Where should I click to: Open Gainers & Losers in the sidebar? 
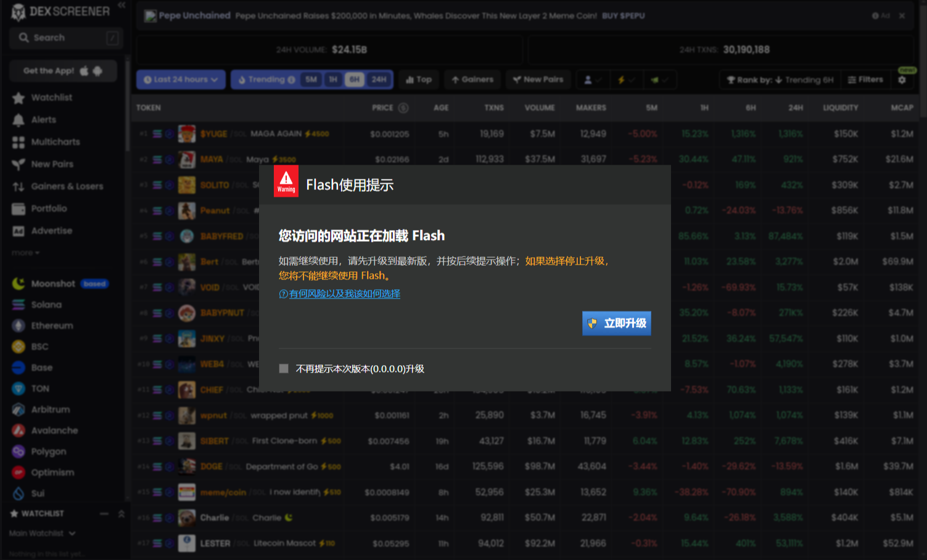67,186
